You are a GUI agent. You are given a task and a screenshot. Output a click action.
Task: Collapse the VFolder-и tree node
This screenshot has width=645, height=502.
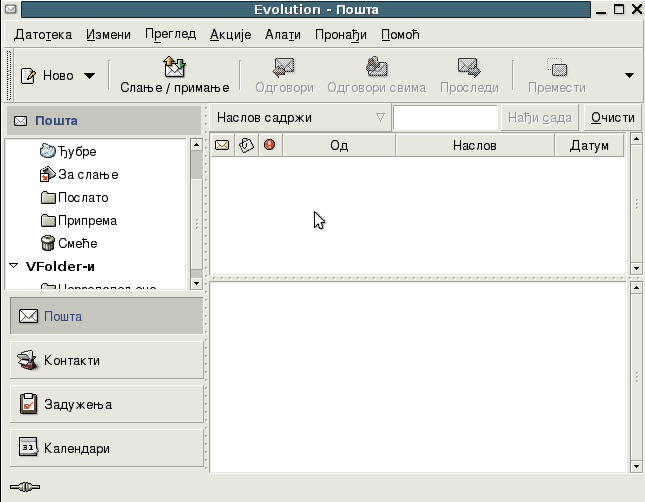click(x=14, y=266)
